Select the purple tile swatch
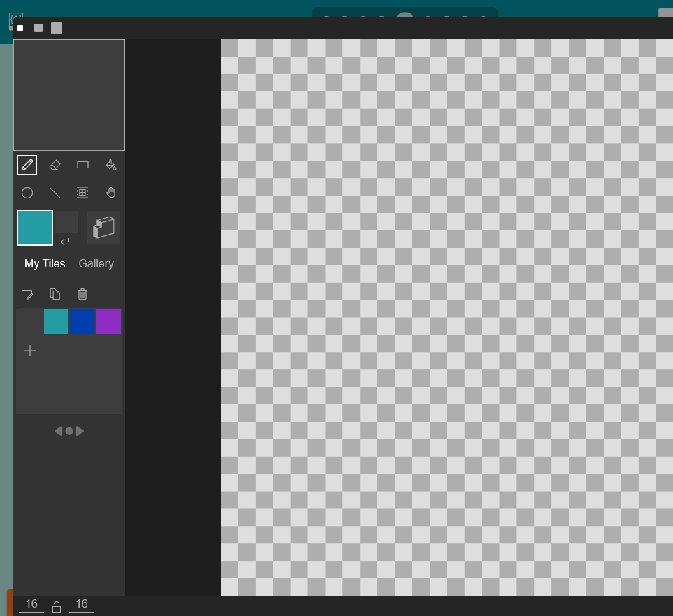 [x=109, y=321]
